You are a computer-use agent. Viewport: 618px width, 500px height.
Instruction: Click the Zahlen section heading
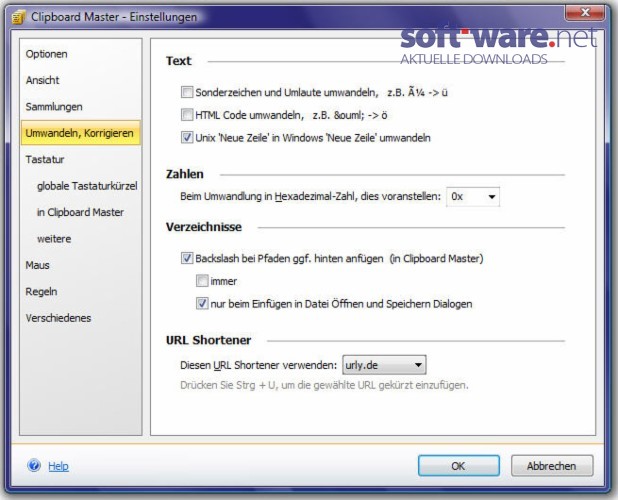[185, 174]
